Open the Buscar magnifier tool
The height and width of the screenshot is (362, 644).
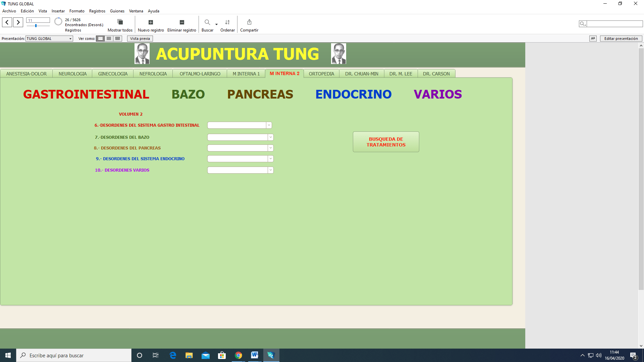[207, 22]
